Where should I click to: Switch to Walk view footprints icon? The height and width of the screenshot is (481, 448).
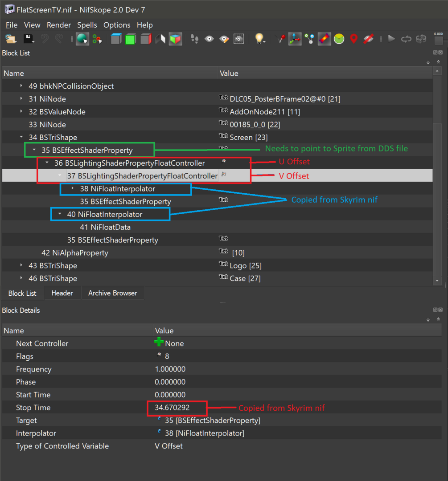[194, 39]
